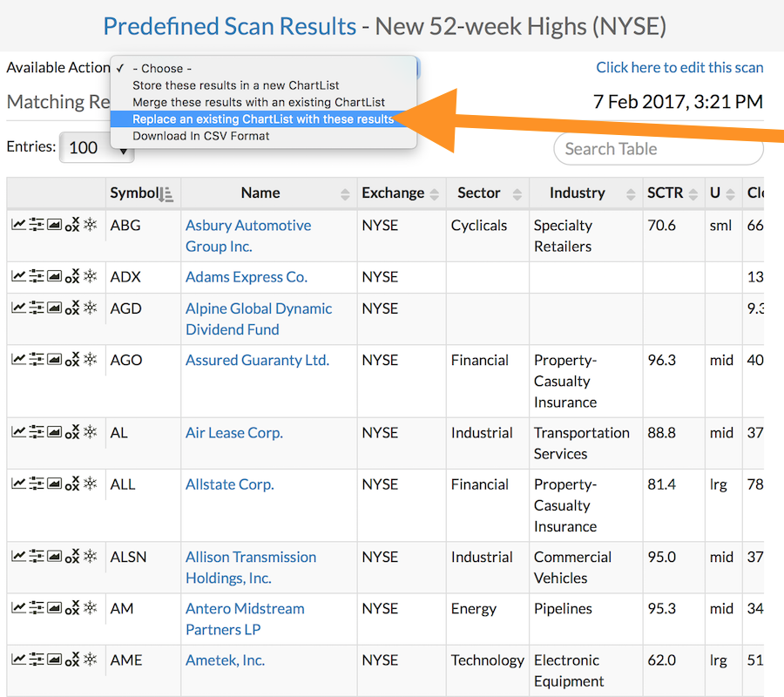Click the sliders icon in ADX row
The height and width of the screenshot is (697, 784).
pos(36,277)
